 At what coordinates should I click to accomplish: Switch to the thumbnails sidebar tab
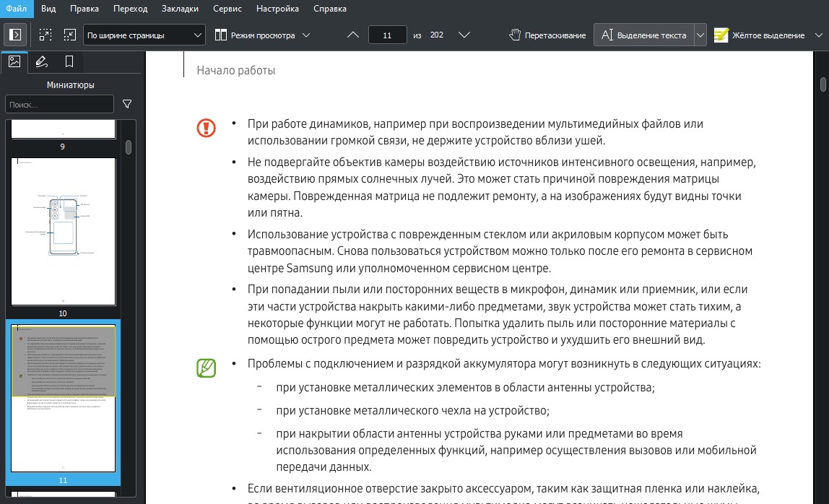point(14,62)
